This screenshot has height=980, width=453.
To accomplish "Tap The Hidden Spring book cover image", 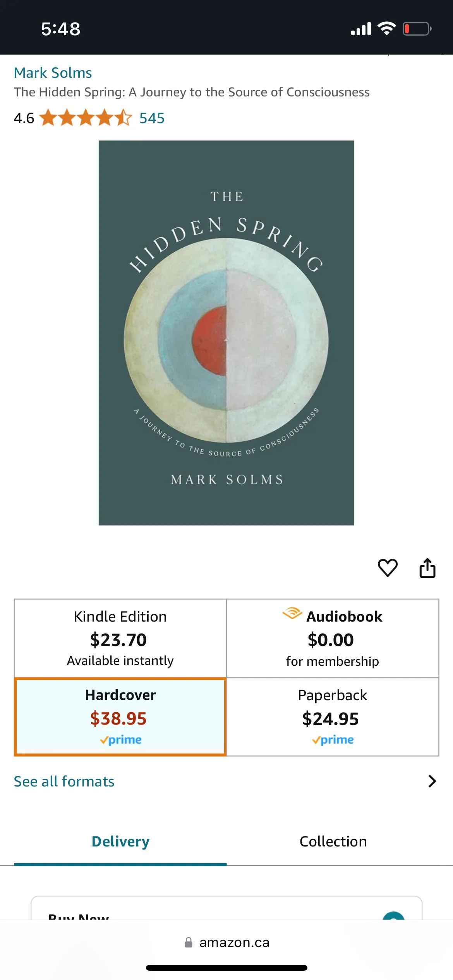I will [226, 333].
